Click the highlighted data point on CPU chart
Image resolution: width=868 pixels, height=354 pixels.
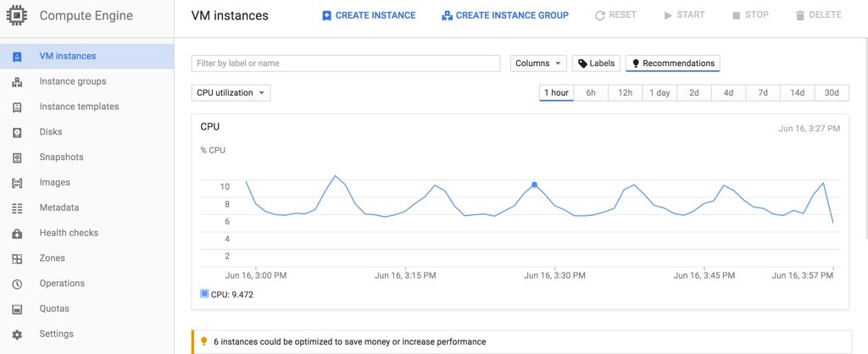(534, 185)
